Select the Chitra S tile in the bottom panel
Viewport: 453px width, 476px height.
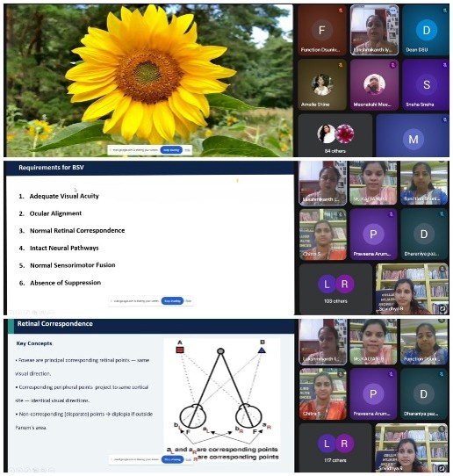pyautogui.click(x=323, y=394)
